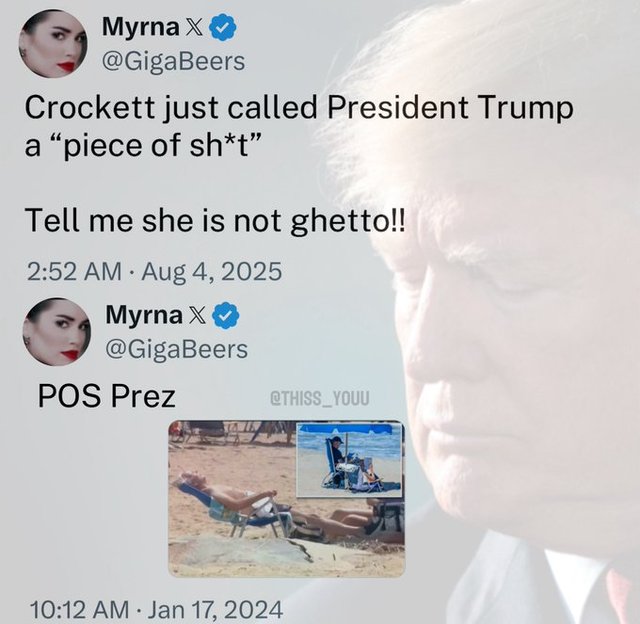Select the 'POS Prez' tweet text
Screen dimensions: 640x624
click(x=107, y=396)
